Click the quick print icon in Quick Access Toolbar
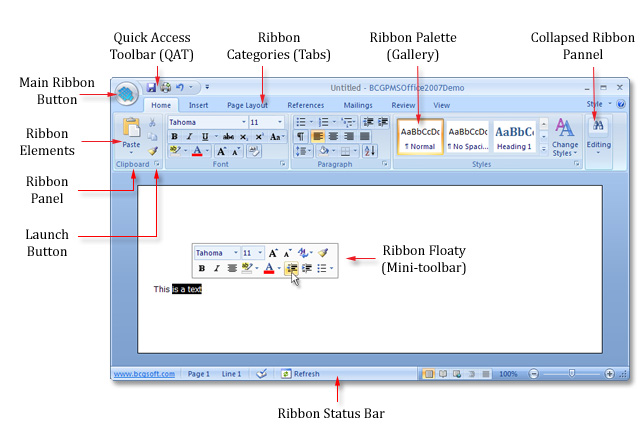This screenshot has height=431, width=640. click(x=165, y=87)
